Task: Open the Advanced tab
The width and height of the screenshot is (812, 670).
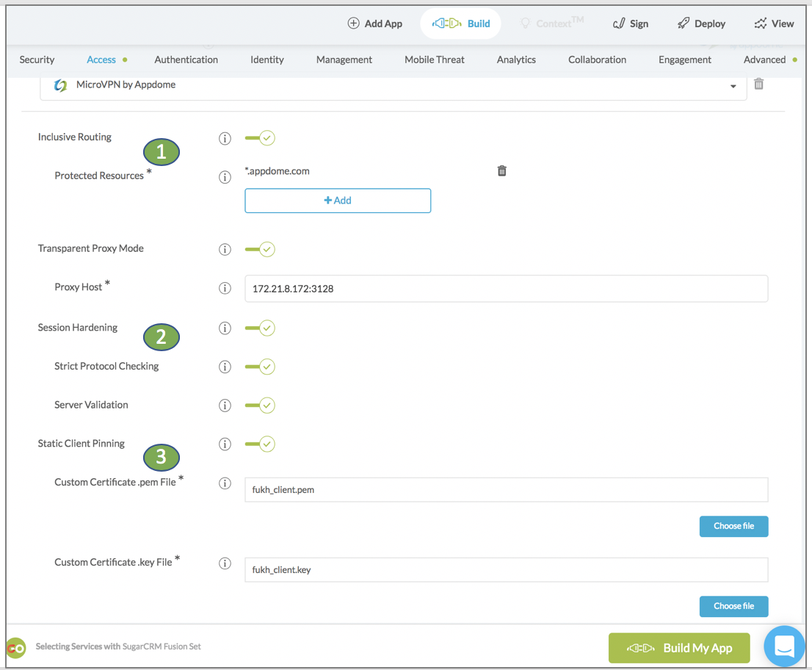Action: coord(764,60)
